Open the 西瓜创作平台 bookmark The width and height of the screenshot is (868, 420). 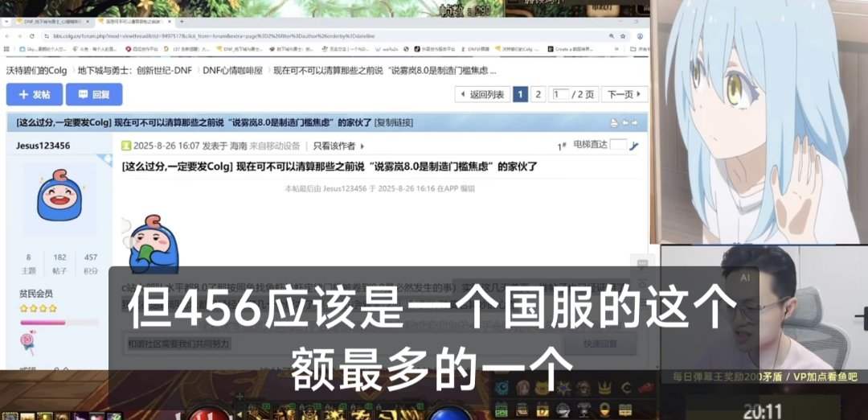pos(142,49)
